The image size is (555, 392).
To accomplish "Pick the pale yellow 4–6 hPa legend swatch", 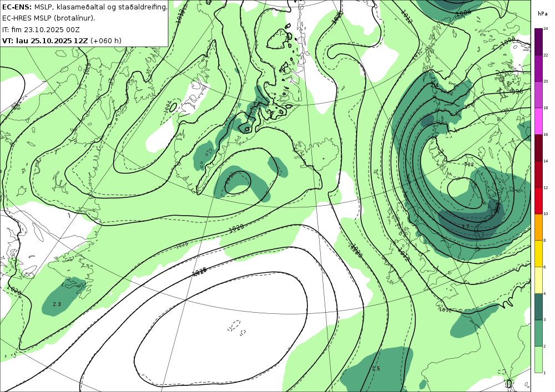I will tap(539, 280).
